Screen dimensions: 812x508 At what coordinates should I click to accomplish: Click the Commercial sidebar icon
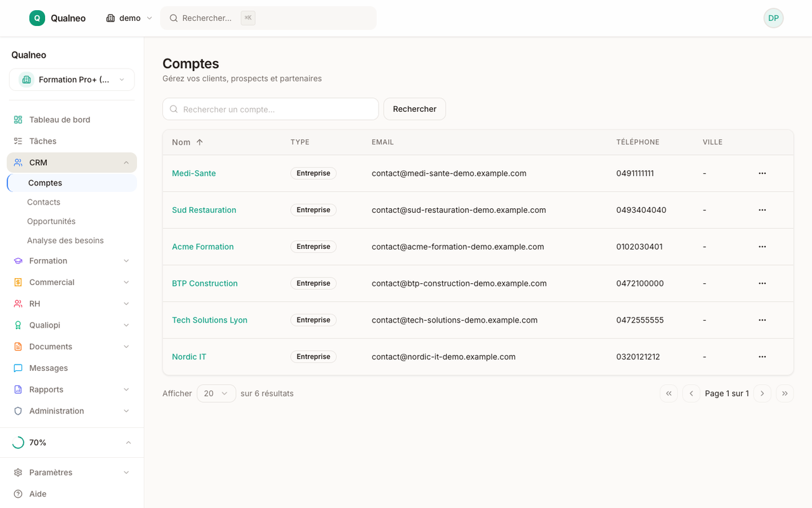coord(18,282)
